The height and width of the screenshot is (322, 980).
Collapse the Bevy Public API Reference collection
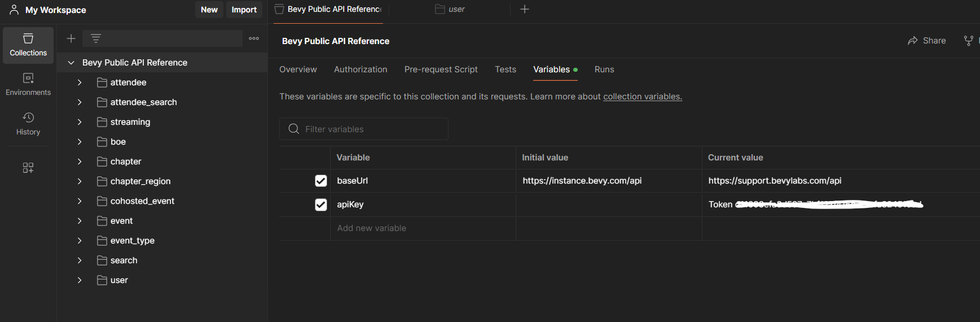tap(71, 63)
